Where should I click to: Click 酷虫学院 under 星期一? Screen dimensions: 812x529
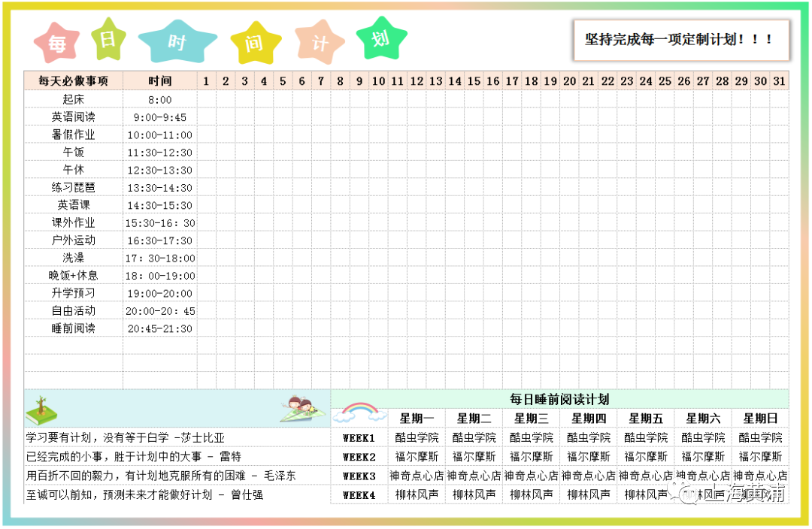coord(417,438)
